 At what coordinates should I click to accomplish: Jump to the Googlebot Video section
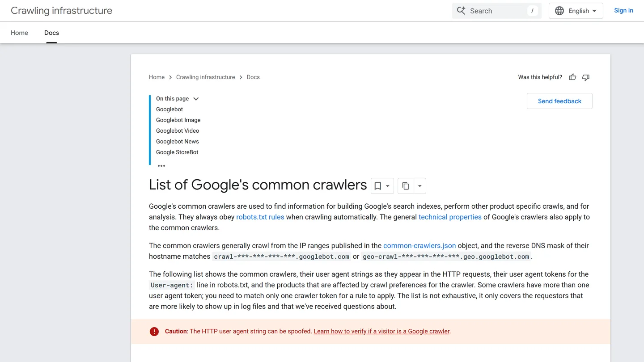click(178, 131)
